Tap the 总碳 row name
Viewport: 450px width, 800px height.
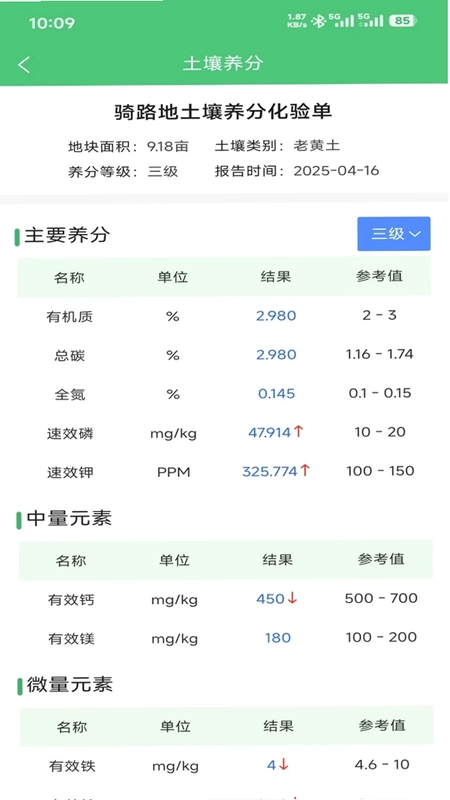70,356
